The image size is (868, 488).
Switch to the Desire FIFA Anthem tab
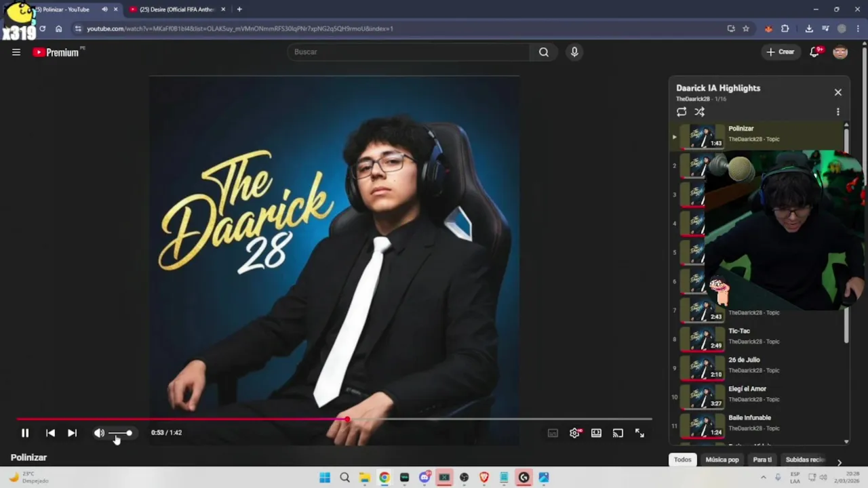click(x=178, y=9)
